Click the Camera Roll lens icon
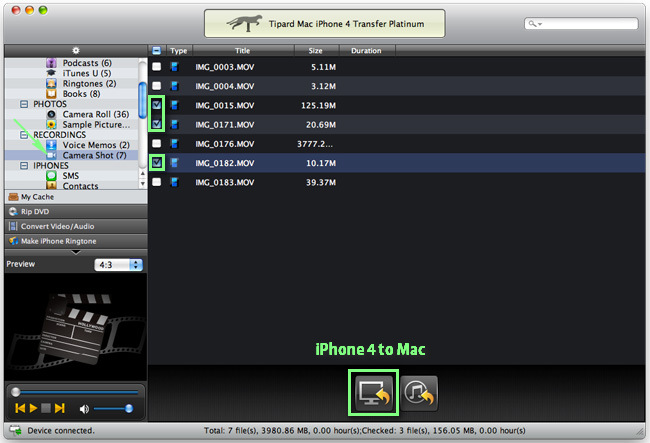 coord(51,114)
